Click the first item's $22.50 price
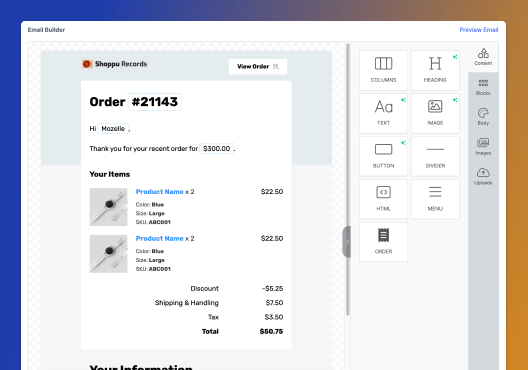 pos(272,192)
